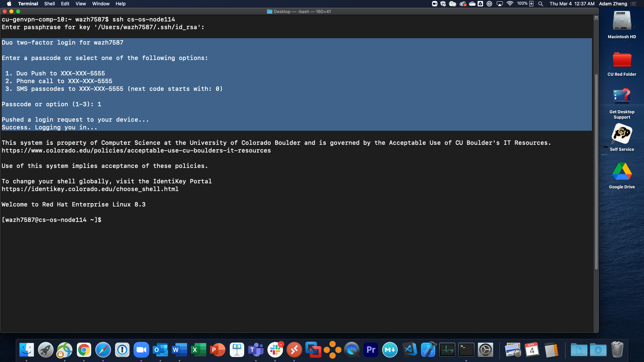Click the IdentiKey choose_shell URL
This screenshot has height=362, width=644.
90,189
